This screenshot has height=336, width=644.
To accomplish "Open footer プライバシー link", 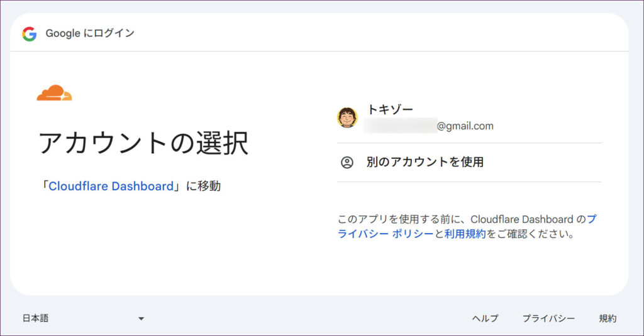I will point(548,318).
